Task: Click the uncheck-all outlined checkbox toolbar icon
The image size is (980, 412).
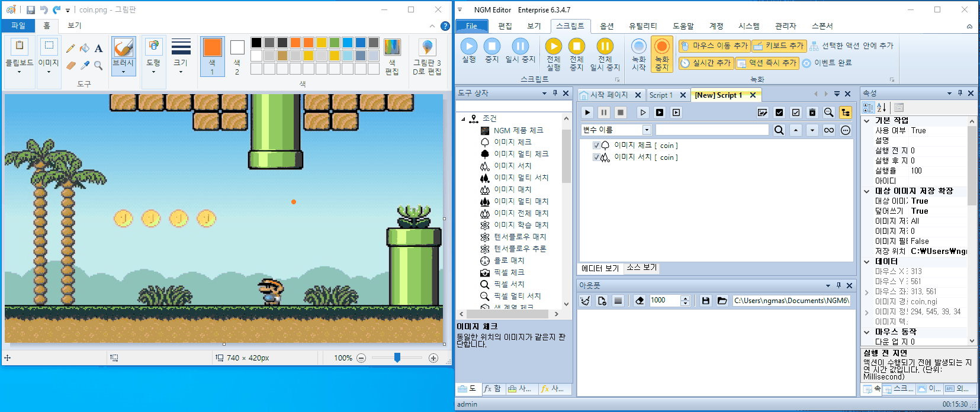Action: coord(795,112)
